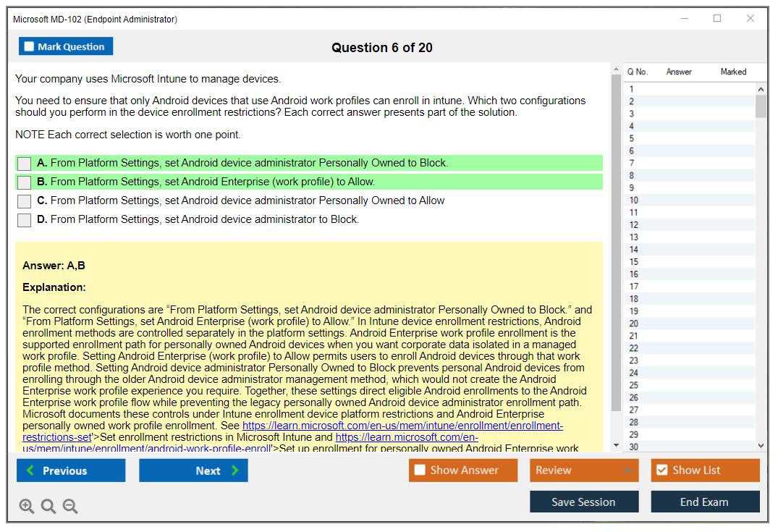
Task: Close the MD-102 exam window
Action: click(x=750, y=18)
